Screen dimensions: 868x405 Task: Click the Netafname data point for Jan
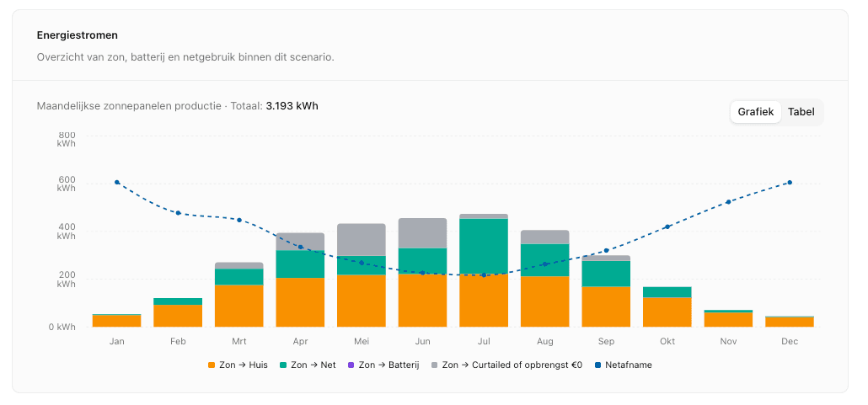click(x=117, y=182)
